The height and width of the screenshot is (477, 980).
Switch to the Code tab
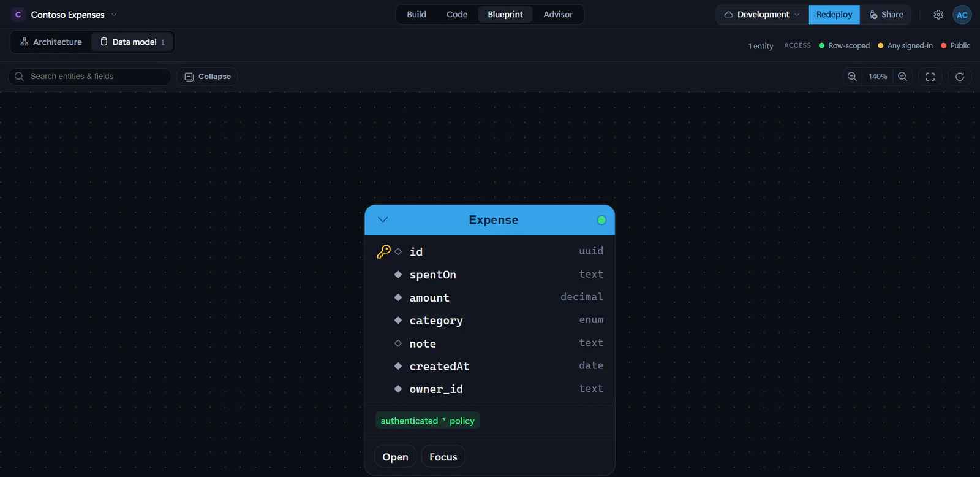(x=457, y=15)
